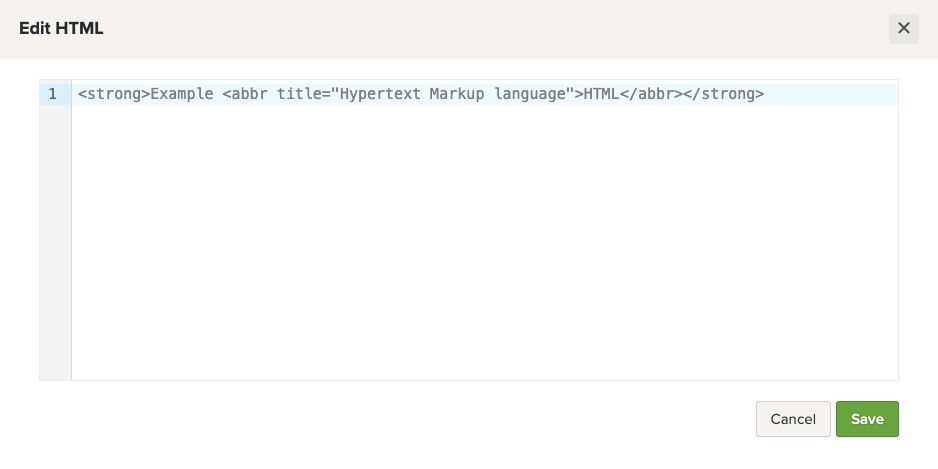Image resolution: width=938 pixels, height=469 pixels.
Task: Click the opening angle bracket at line start
Action: pyautogui.click(x=82, y=94)
